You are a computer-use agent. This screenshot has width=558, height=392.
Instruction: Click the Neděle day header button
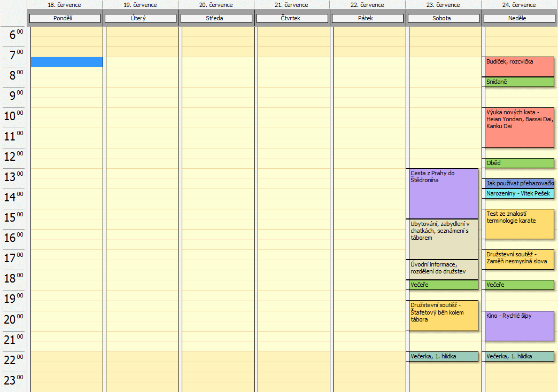(518, 18)
